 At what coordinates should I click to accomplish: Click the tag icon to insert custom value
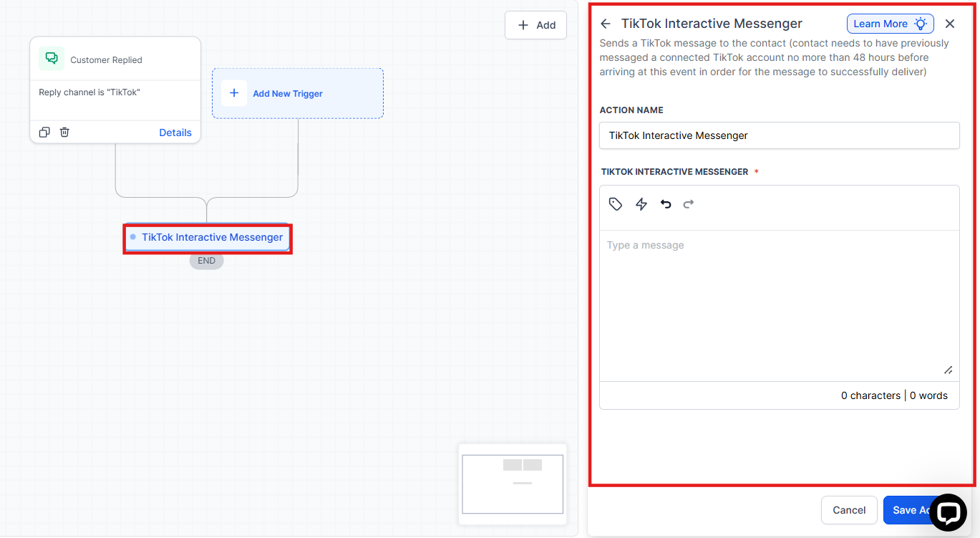pyautogui.click(x=616, y=204)
